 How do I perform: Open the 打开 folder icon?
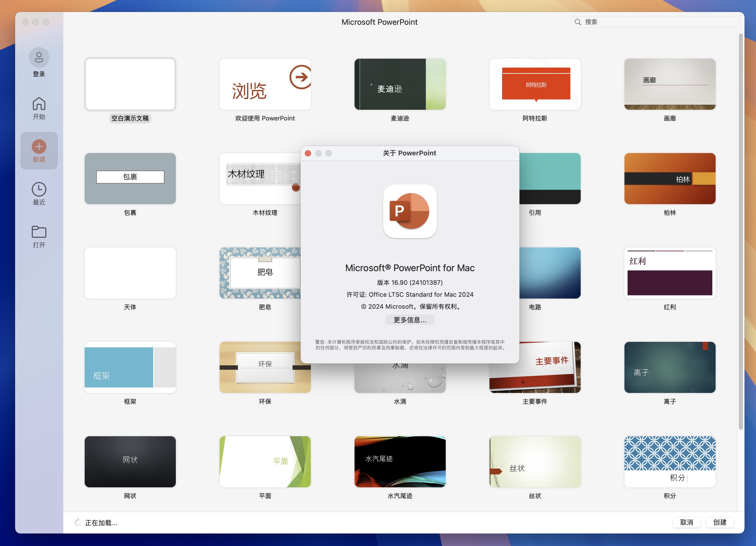pyautogui.click(x=39, y=232)
